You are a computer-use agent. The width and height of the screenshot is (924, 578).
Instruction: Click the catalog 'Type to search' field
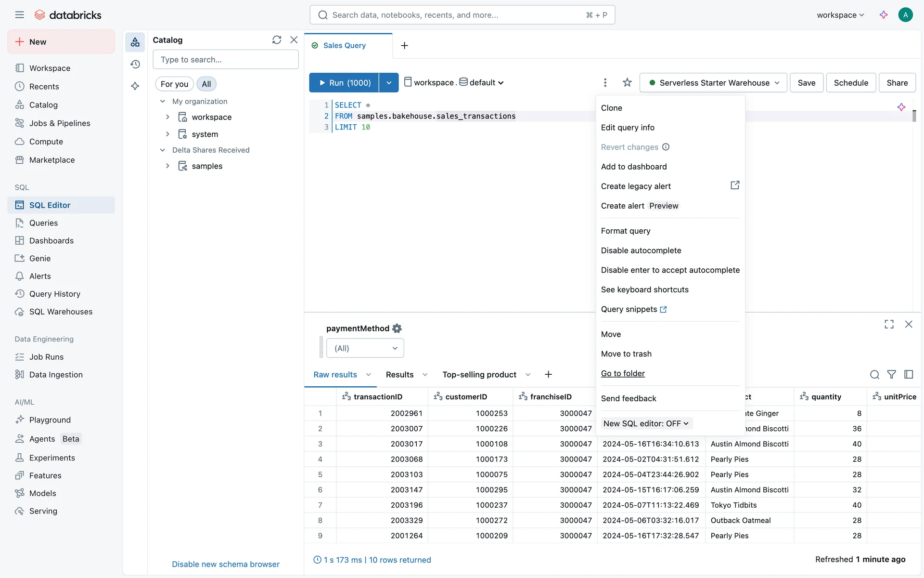[x=225, y=60]
